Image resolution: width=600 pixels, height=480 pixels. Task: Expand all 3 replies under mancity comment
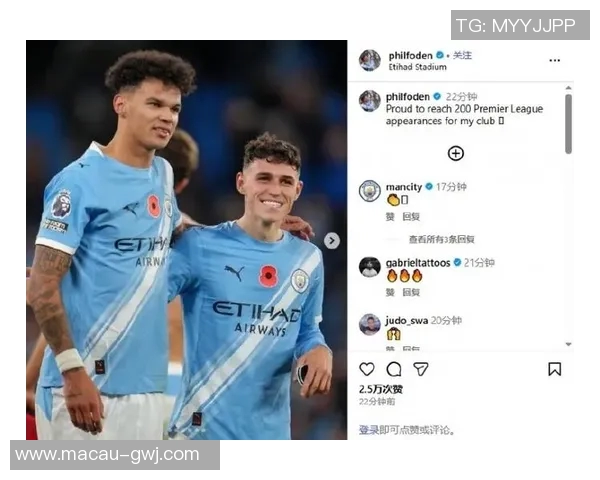(442, 240)
